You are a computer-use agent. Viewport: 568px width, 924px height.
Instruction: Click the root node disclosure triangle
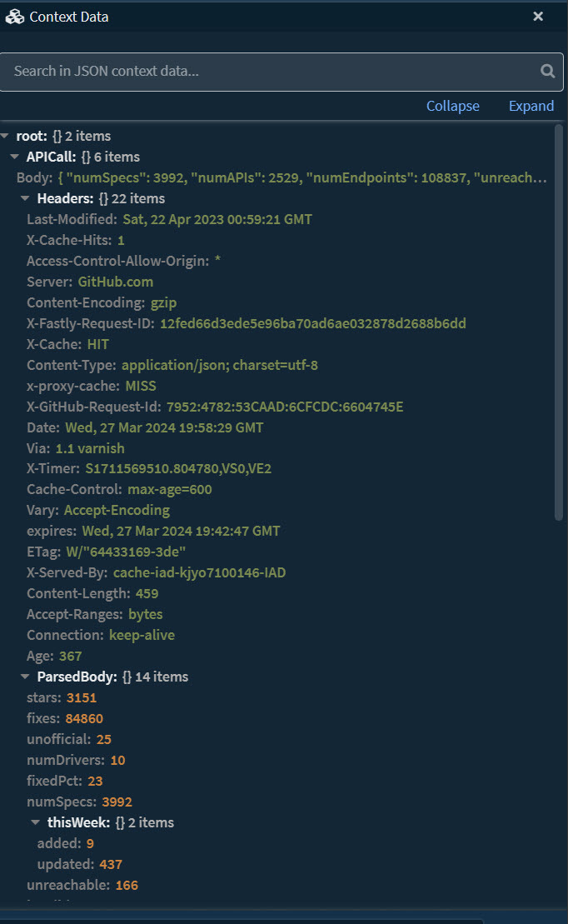pos(5,135)
